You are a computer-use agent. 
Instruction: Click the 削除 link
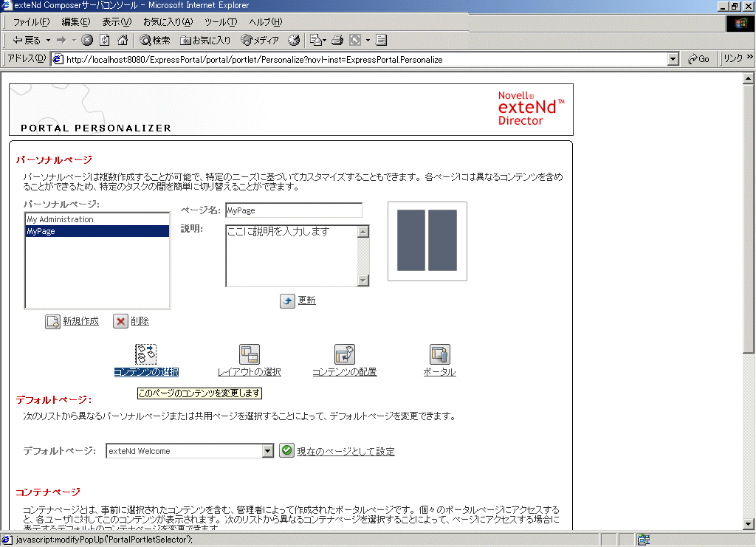tap(140, 321)
